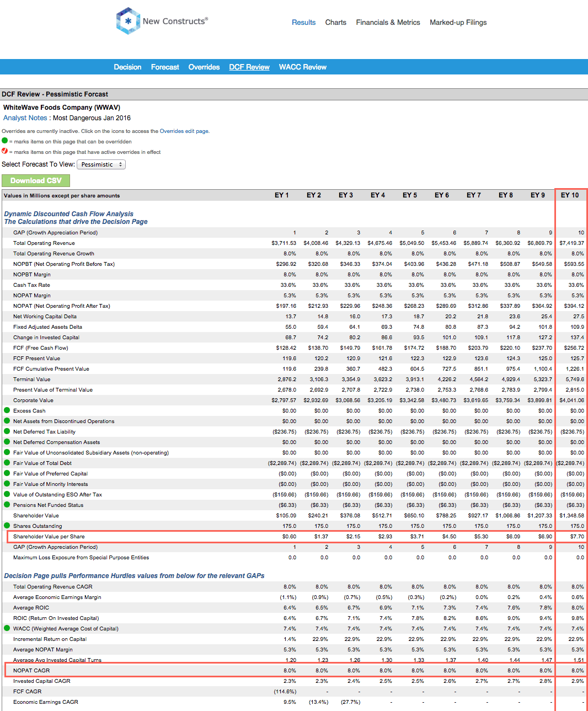
Task: Click FCF CAGR value (114.6%)
Action: point(285,692)
